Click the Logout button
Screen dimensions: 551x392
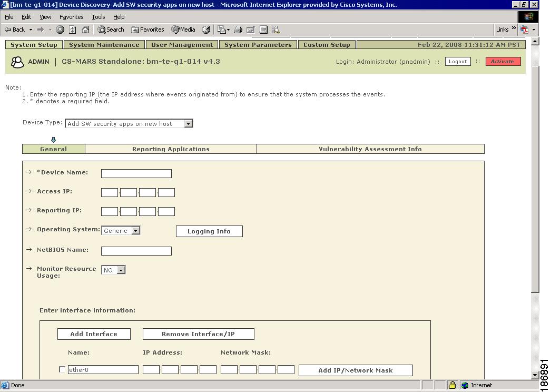click(x=457, y=61)
